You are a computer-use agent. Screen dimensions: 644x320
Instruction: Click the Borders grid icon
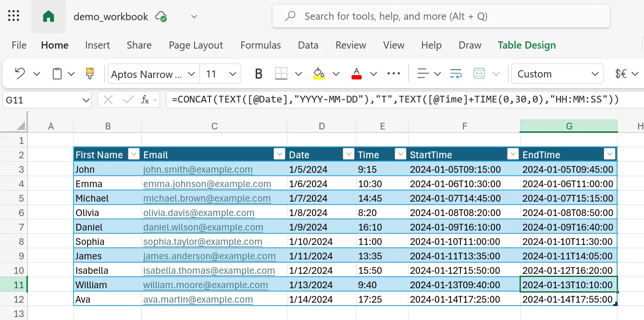pos(281,74)
